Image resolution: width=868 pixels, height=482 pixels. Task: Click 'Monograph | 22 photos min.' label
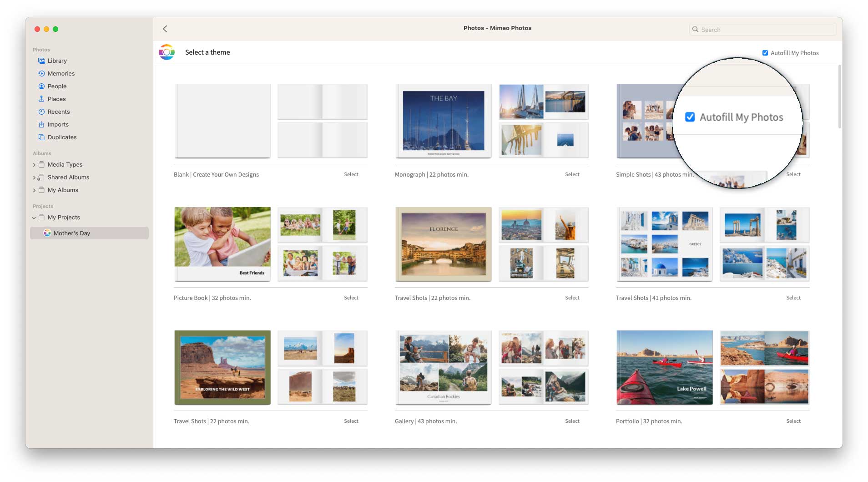pos(432,174)
